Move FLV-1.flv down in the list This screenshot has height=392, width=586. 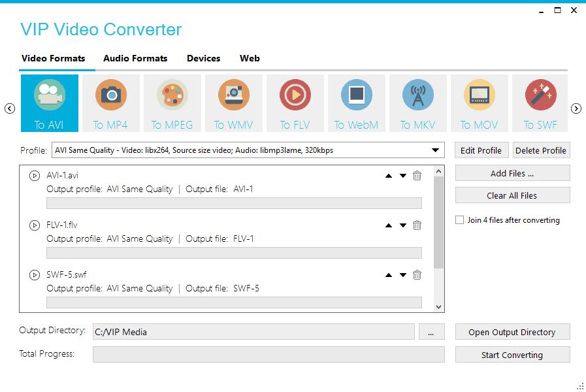click(403, 225)
